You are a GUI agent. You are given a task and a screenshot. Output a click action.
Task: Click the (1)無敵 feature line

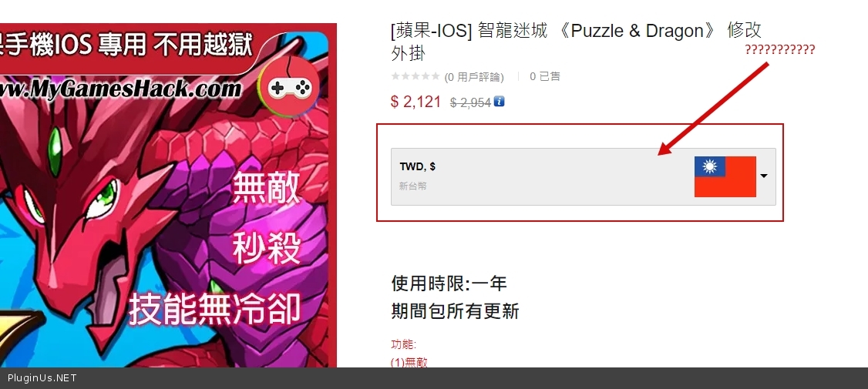click(x=409, y=363)
